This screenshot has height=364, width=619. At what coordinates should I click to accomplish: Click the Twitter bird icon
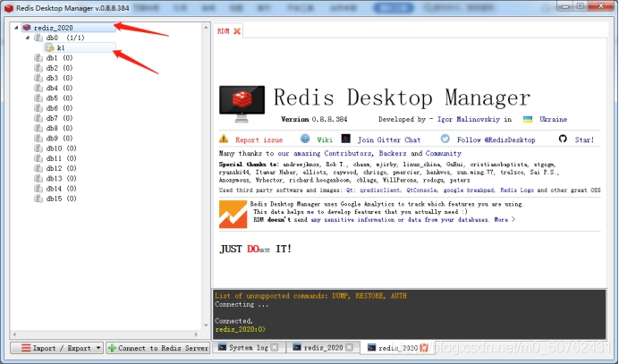point(445,139)
